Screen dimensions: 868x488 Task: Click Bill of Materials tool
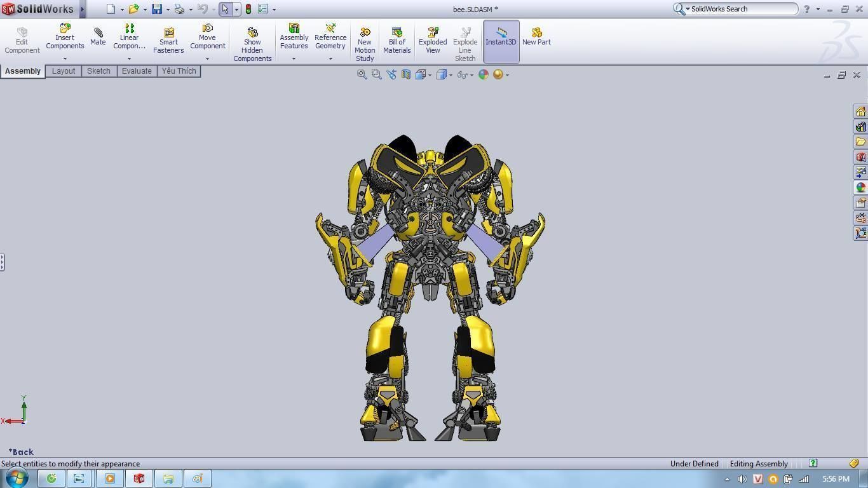(x=397, y=41)
